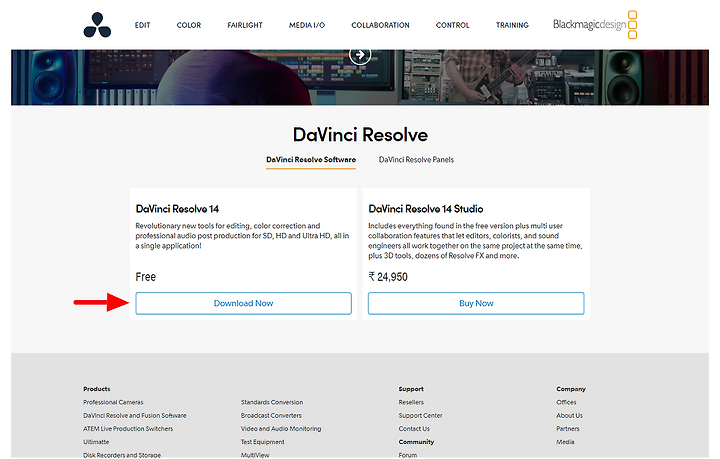The image size is (720, 459).
Task: Open Professional Cameras footer link
Action: coord(113,402)
